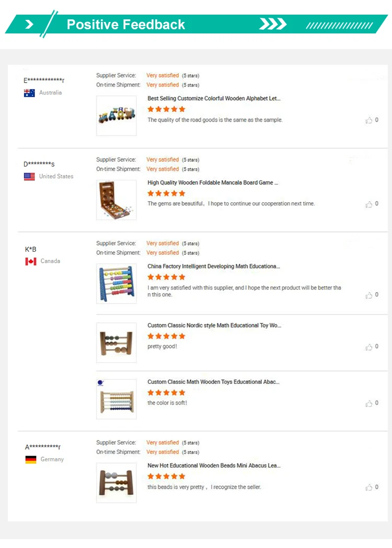Viewport: 392px width, 548px height.
Task: Click the star rating of Mancala review
Action: [166, 193]
